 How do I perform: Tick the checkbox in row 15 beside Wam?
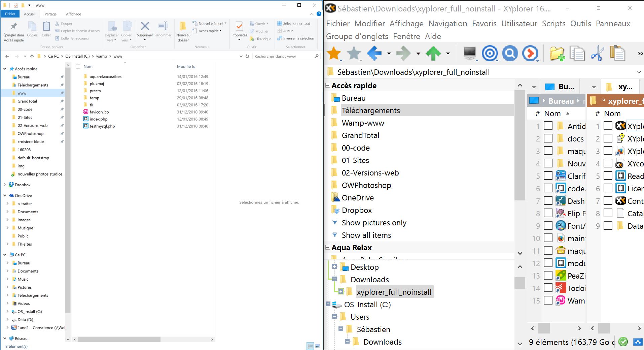click(548, 300)
